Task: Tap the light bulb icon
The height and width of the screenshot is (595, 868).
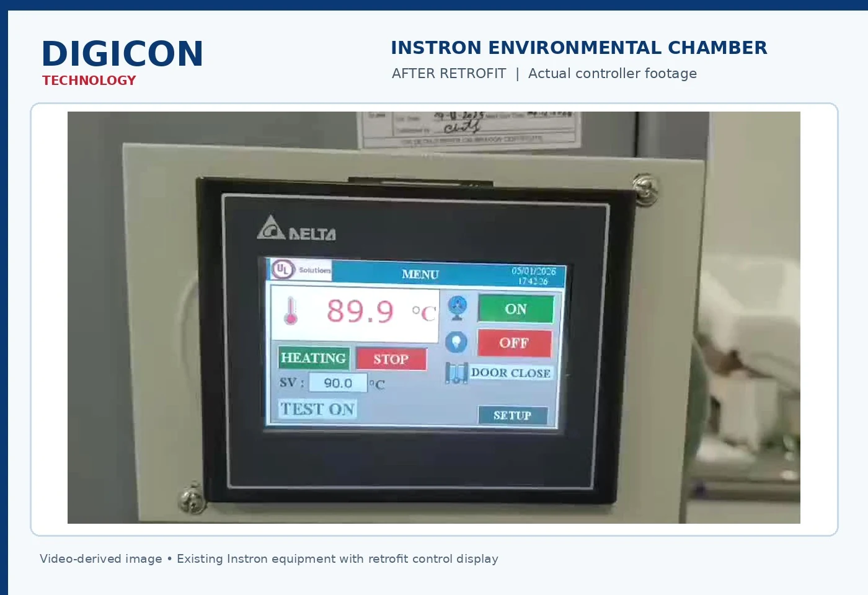Action: click(456, 342)
